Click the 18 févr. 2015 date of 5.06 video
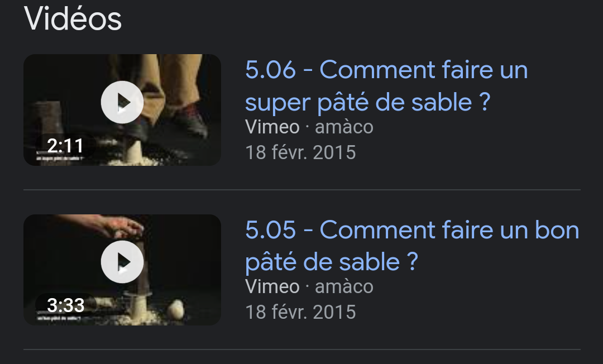The height and width of the screenshot is (364, 603). click(x=301, y=152)
